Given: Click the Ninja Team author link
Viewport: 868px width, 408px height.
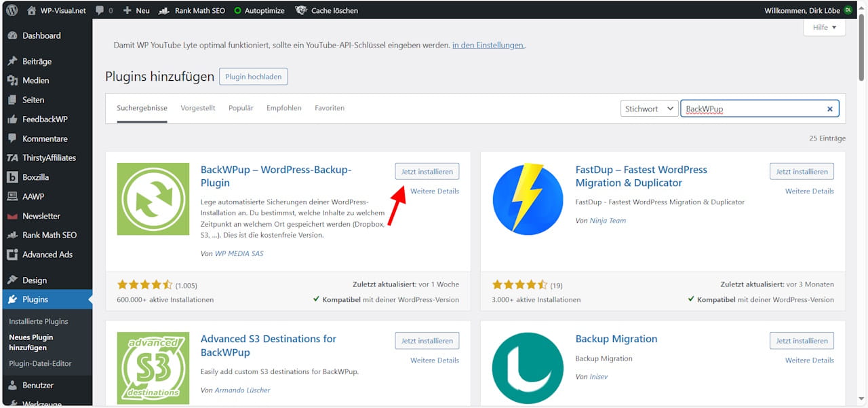Looking at the screenshot, I should (x=608, y=221).
